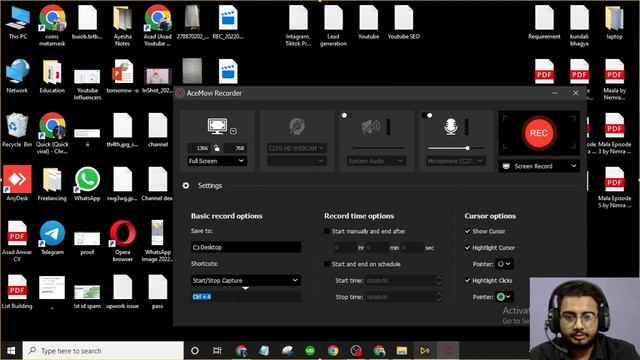Click the Start time field
This screenshot has width=640, height=360.
403,280
